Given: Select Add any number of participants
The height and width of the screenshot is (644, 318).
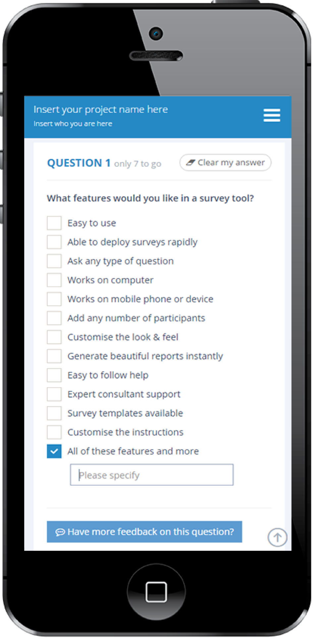Looking at the screenshot, I should [x=54, y=318].
